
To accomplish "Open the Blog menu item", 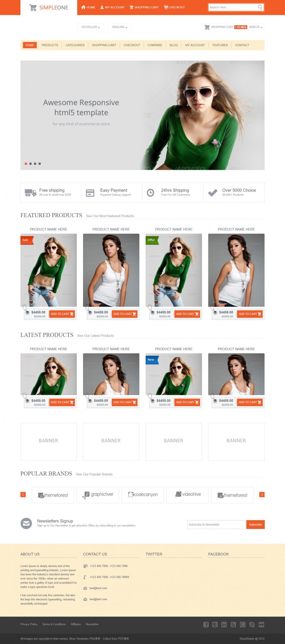I will [x=173, y=45].
